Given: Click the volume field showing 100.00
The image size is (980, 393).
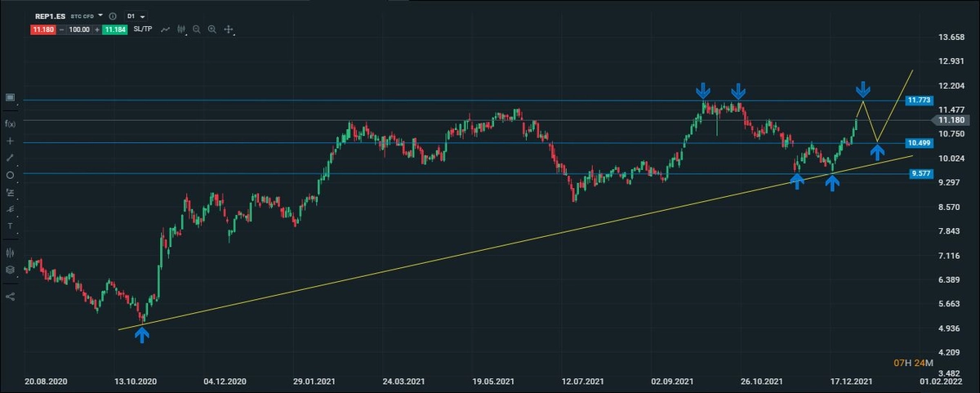Looking at the screenshot, I should coord(79,29).
